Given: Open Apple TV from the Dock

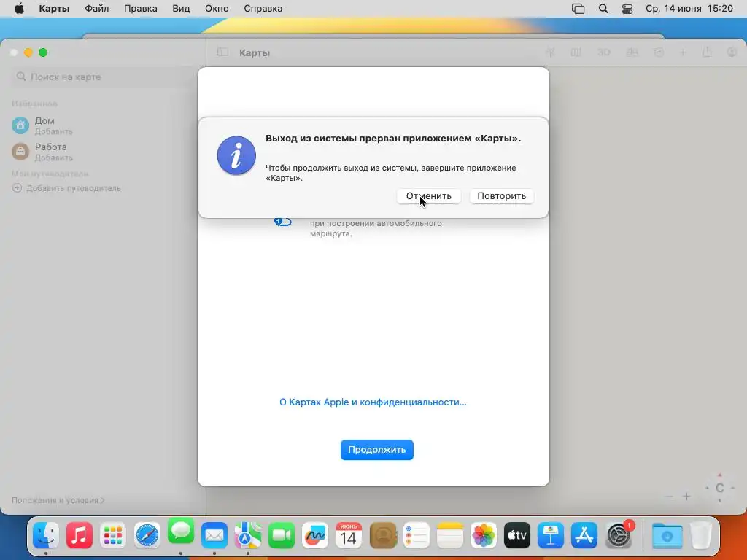Looking at the screenshot, I should [x=517, y=535].
